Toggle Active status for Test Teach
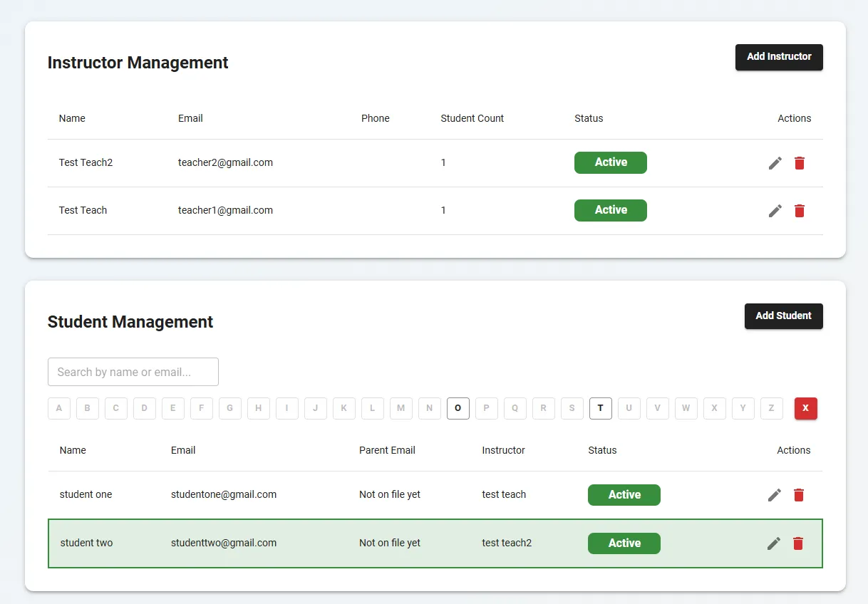 click(x=610, y=210)
